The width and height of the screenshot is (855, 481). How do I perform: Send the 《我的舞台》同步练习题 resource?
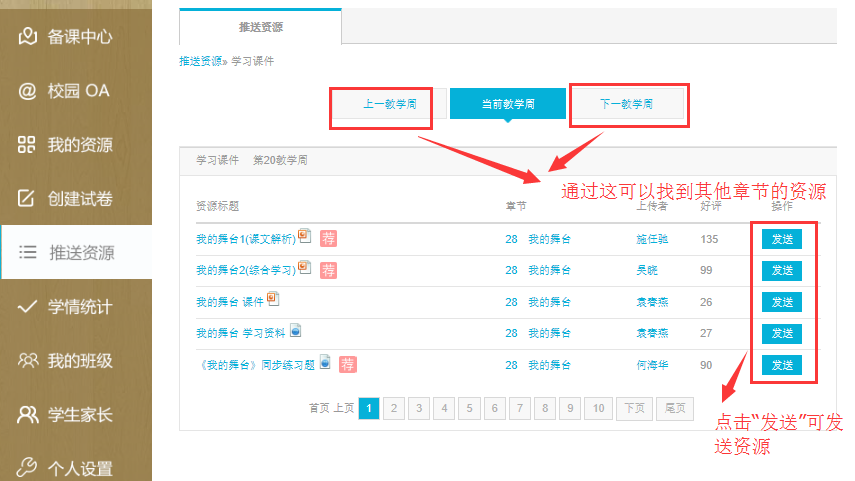click(782, 365)
